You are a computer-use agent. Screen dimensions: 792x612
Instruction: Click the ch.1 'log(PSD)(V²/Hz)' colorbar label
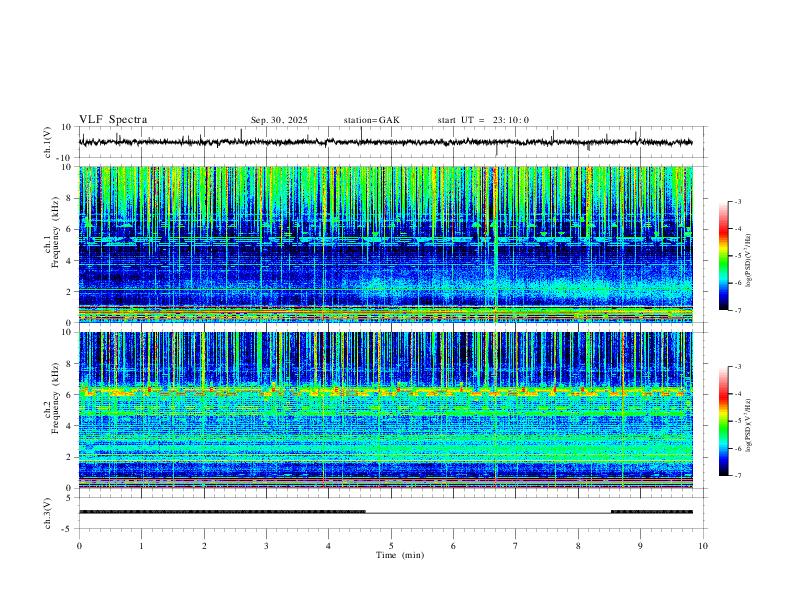point(748,261)
